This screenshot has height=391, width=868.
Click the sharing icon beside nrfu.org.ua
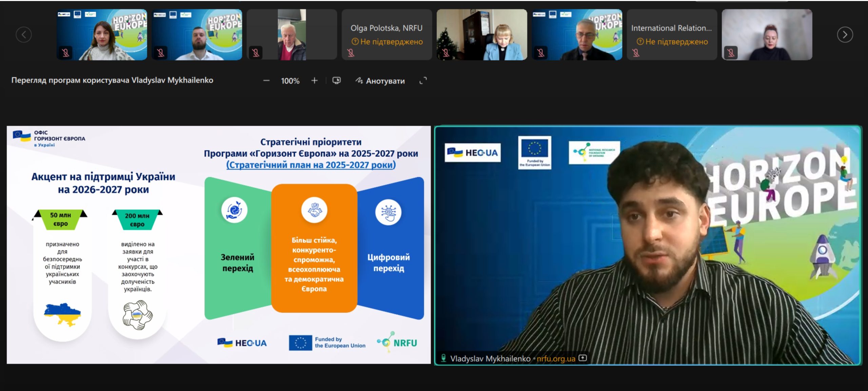(x=583, y=358)
